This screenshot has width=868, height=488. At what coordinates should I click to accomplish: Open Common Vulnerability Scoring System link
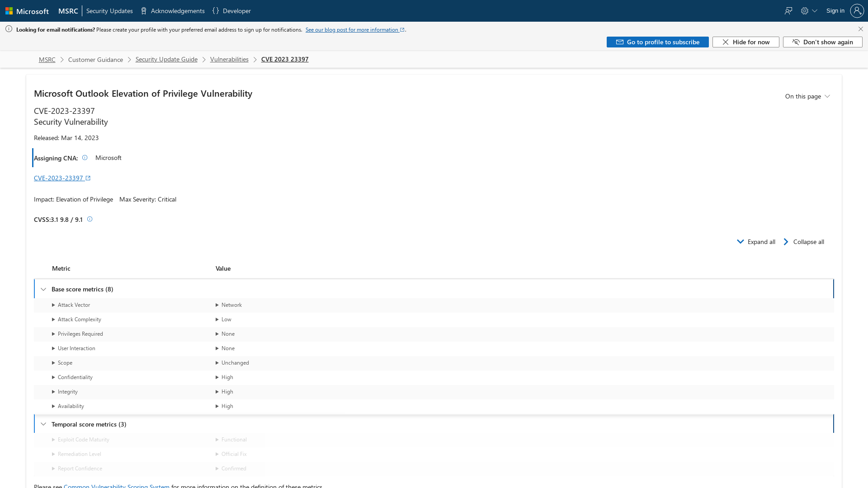click(x=117, y=486)
